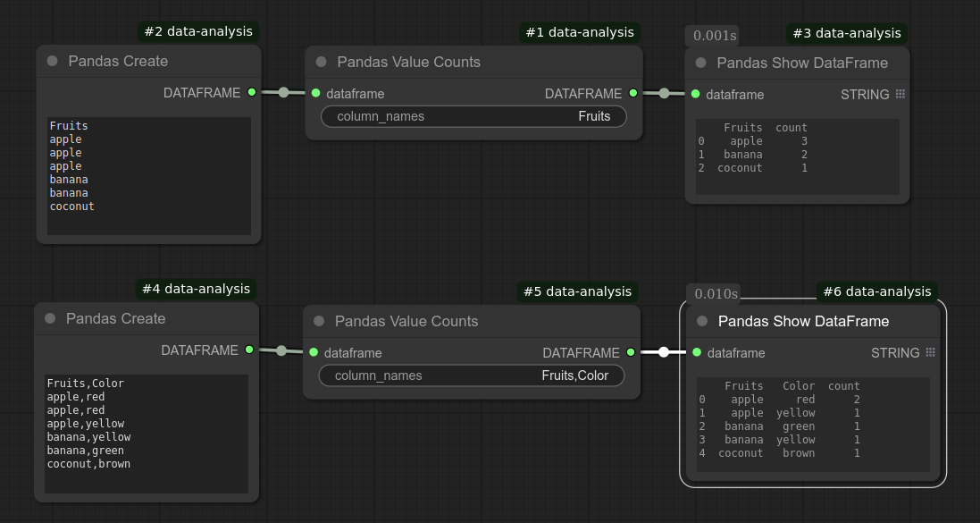The image size is (980, 523).
Task: Click the link midpoint between nodes #1 and #3
Action: pyautogui.click(x=664, y=93)
